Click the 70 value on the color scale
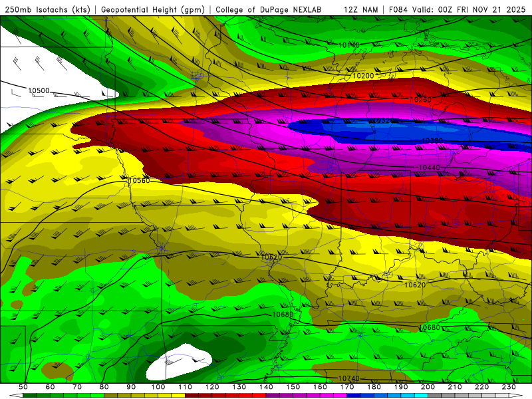 click(77, 387)
